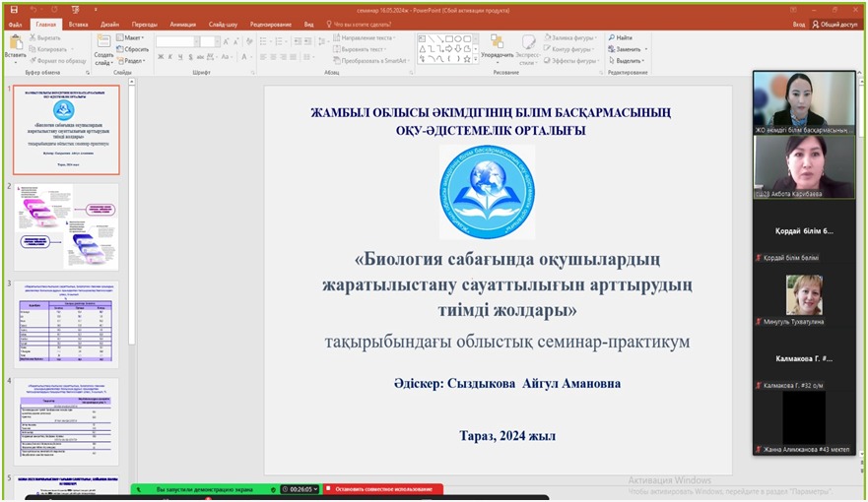Click Вырезать (Cut) in clipboard group

[45, 37]
